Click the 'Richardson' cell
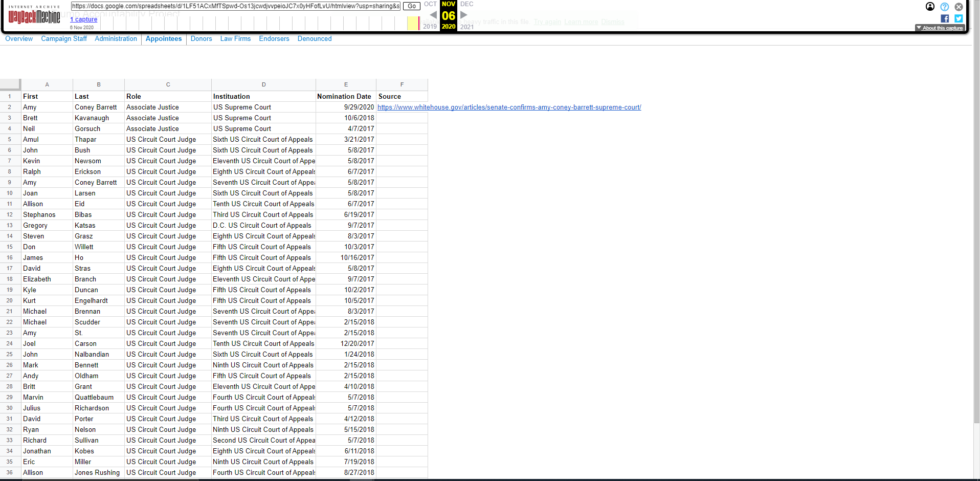Screen dimensions: 980x481 click(x=99, y=408)
